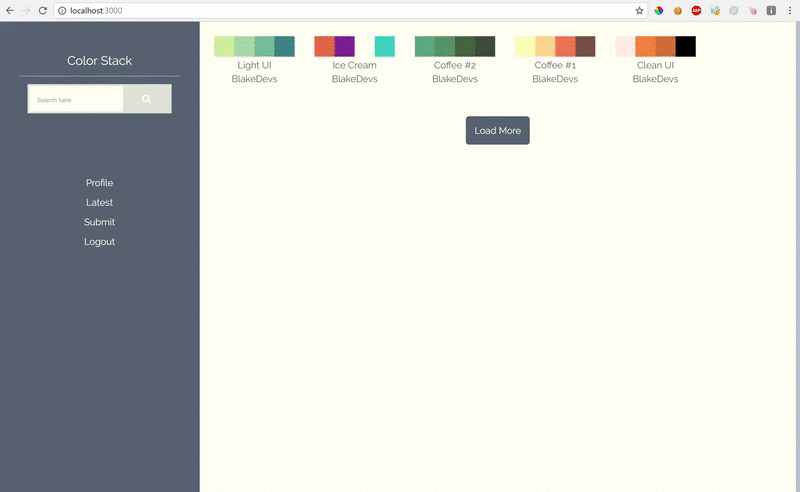Pick the pale yellow swatch in Coffee #1
The height and width of the screenshot is (492, 800).
[x=525, y=46]
